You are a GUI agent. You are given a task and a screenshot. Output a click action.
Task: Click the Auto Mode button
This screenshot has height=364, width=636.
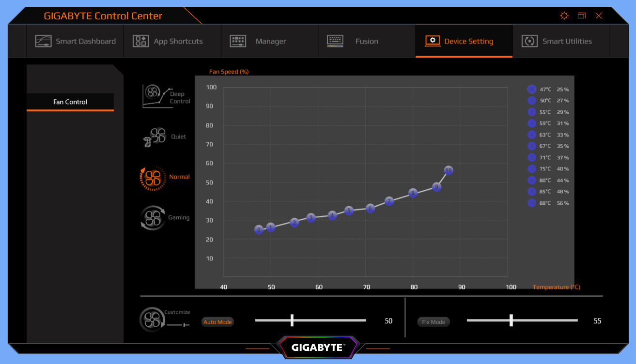point(217,322)
